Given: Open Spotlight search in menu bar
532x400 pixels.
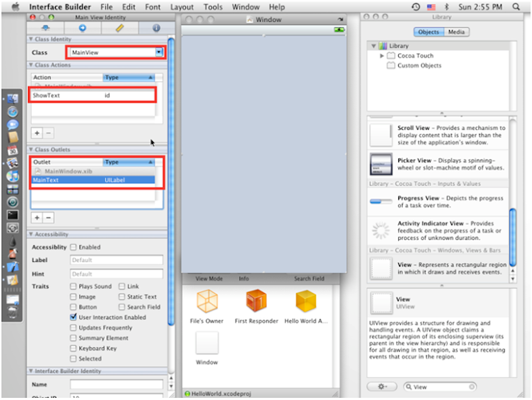Looking at the screenshot, I should [516, 7].
